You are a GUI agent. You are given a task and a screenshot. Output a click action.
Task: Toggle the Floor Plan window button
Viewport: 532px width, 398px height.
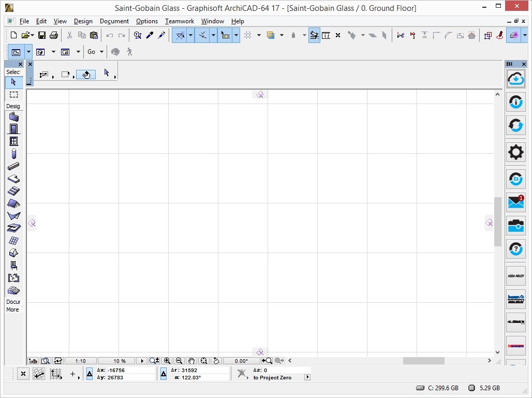16,52
